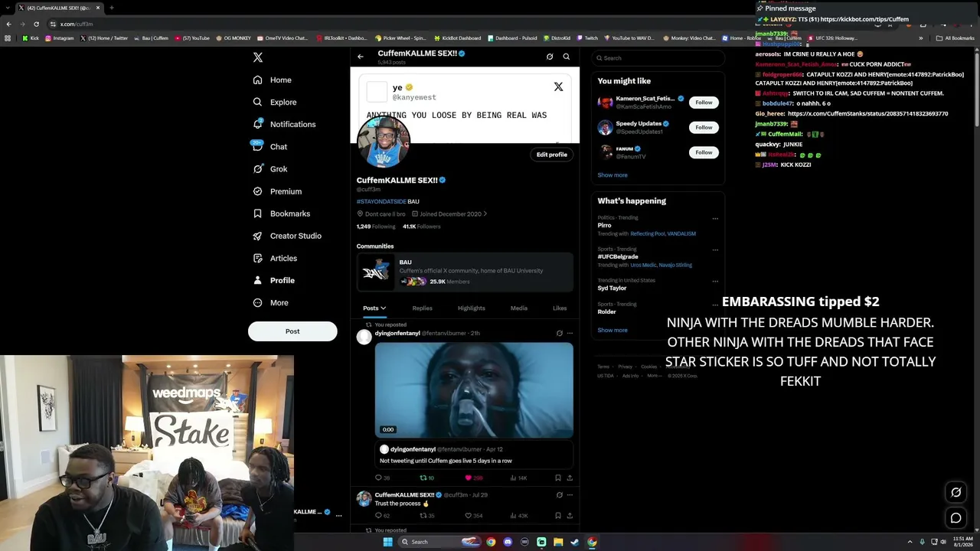The height and width of the screenshot is (551, 980).
Task: Bookmark the "Trust the process" post
Action: (558, 516)
